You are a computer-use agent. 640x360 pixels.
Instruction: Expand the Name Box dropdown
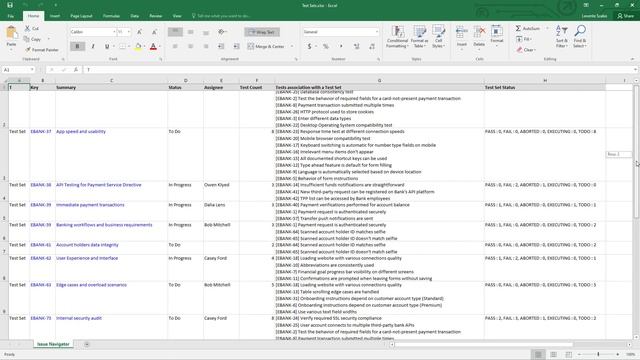coord(32,70)
